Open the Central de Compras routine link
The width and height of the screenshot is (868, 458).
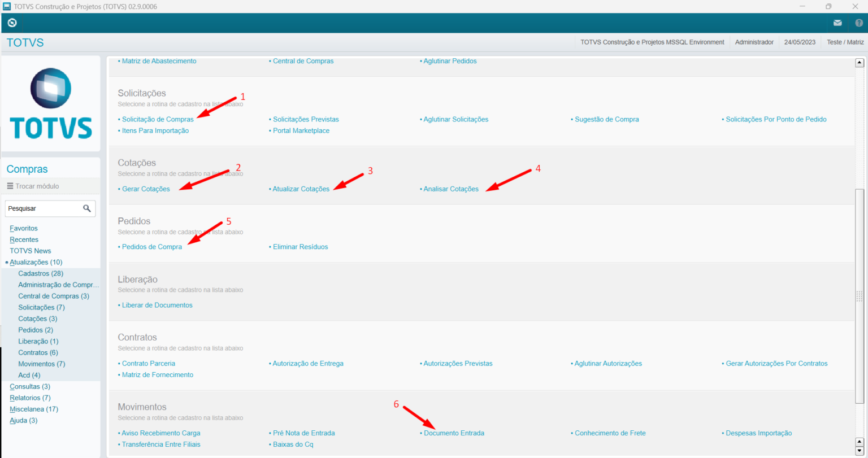click(x=303, y=61)
